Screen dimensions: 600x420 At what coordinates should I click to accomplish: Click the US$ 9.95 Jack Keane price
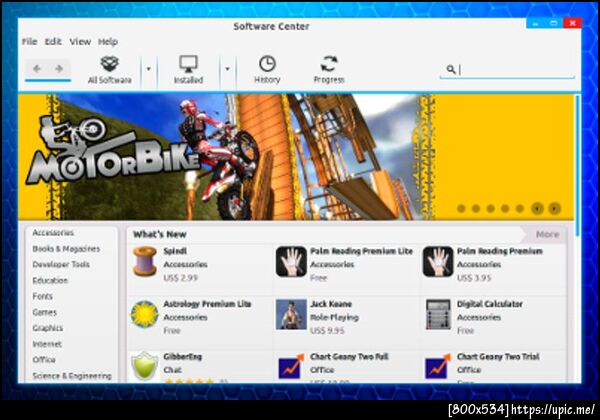pyautogui.click(x=327, y=330)
